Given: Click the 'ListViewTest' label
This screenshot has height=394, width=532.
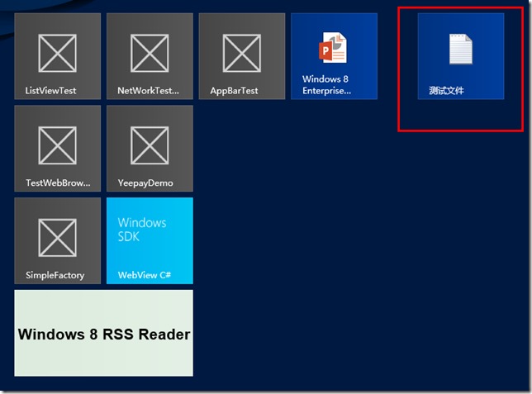Looking at the screenshot, I should (x=50, y=91).
